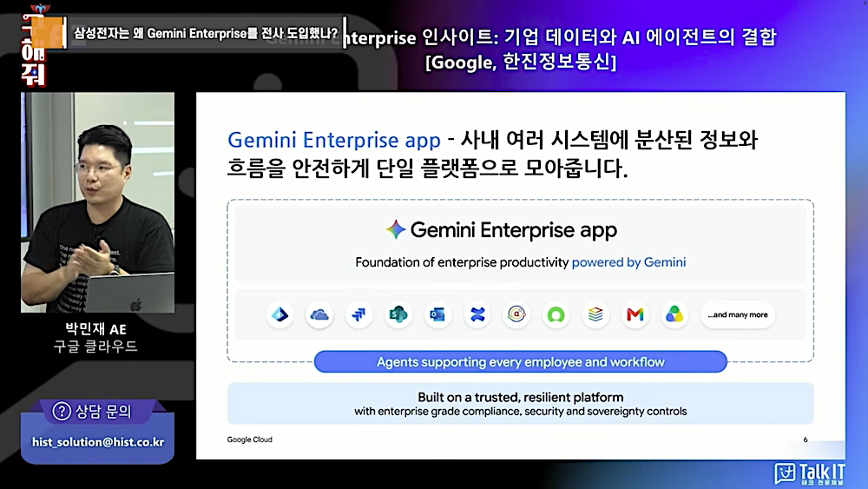Screen dimensions: 868x489
Task: Click the Gemini sparkle logo on slide
Action: pyautogui.click(x=395, y=229)
